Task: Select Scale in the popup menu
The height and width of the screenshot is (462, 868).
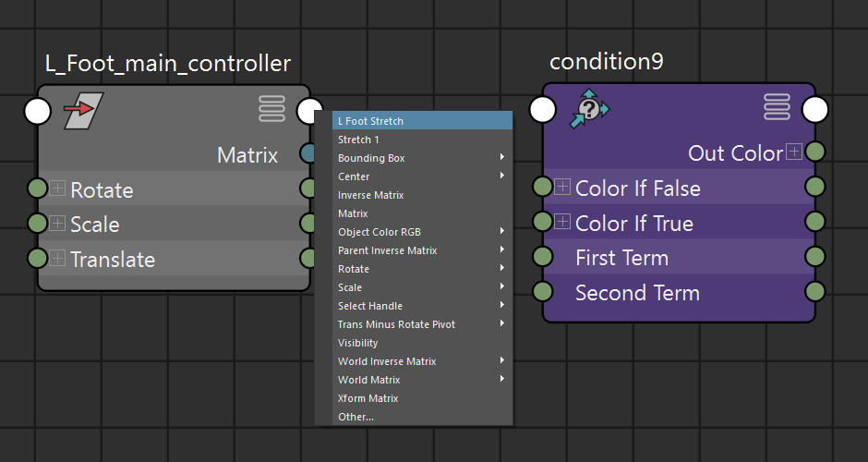Action: [x=422, y=287]
